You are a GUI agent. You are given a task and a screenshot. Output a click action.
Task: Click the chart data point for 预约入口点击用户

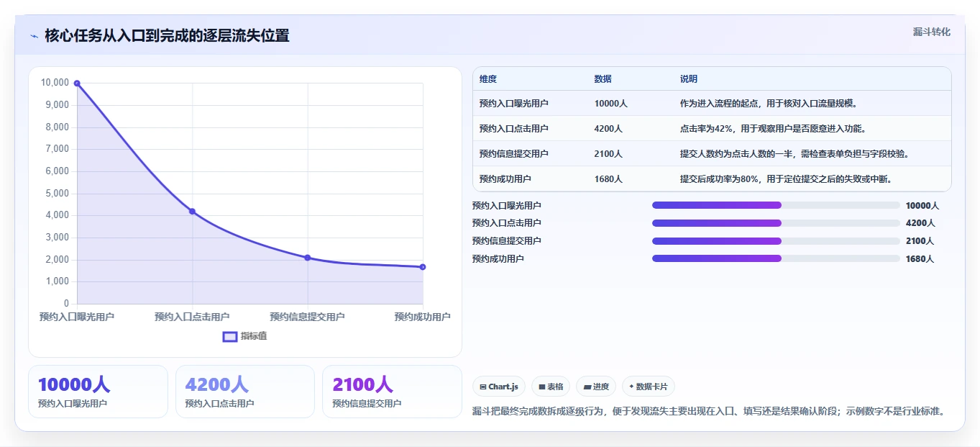[x=192, y=212]
